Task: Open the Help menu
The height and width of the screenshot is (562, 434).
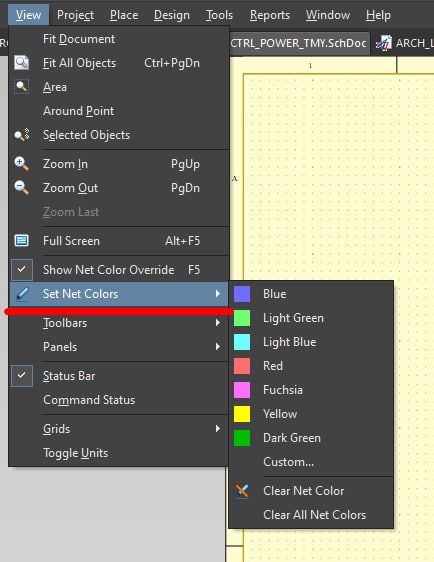Action: pos(378,15)
